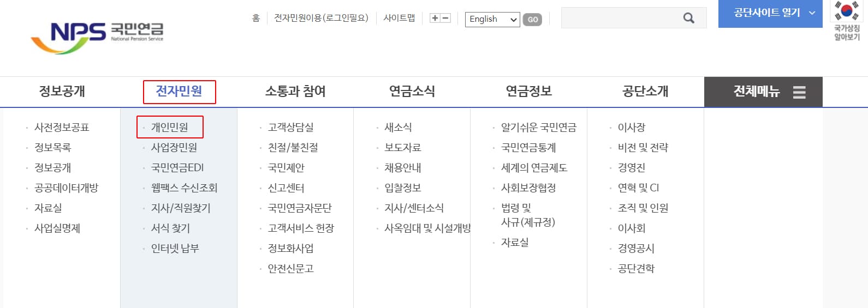Image resolution: width=868 pixels, height=308 pixels.
Task: Open 사회보장협정 item
Action: (528, 188)
